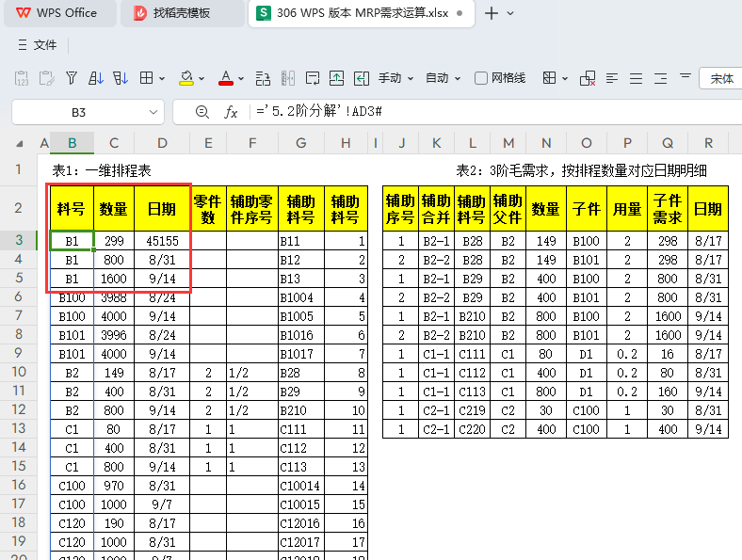Image resolution: width=742 pixels, height=560 pixels.
Task: Click cell K9 containing C1-1
Action: tap(436, 354)
